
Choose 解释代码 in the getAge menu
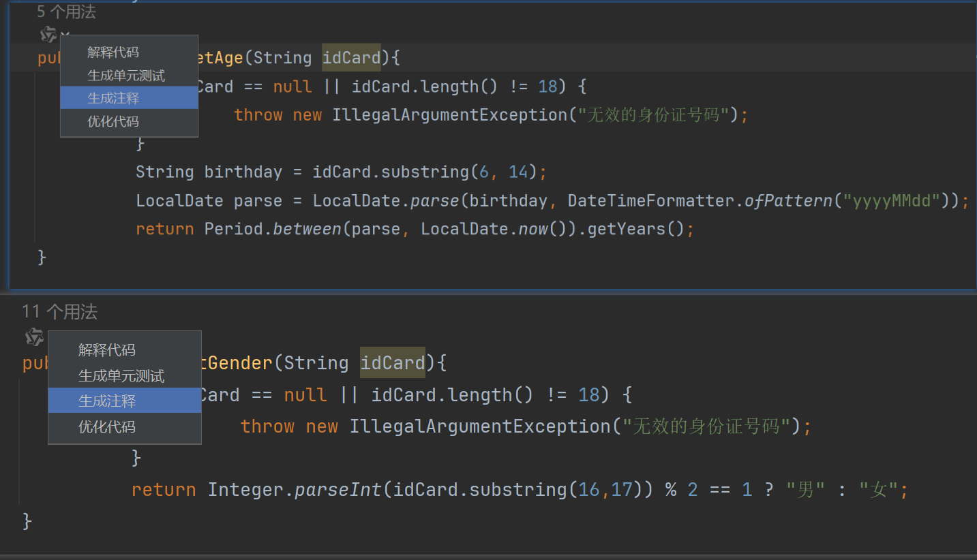113,52
